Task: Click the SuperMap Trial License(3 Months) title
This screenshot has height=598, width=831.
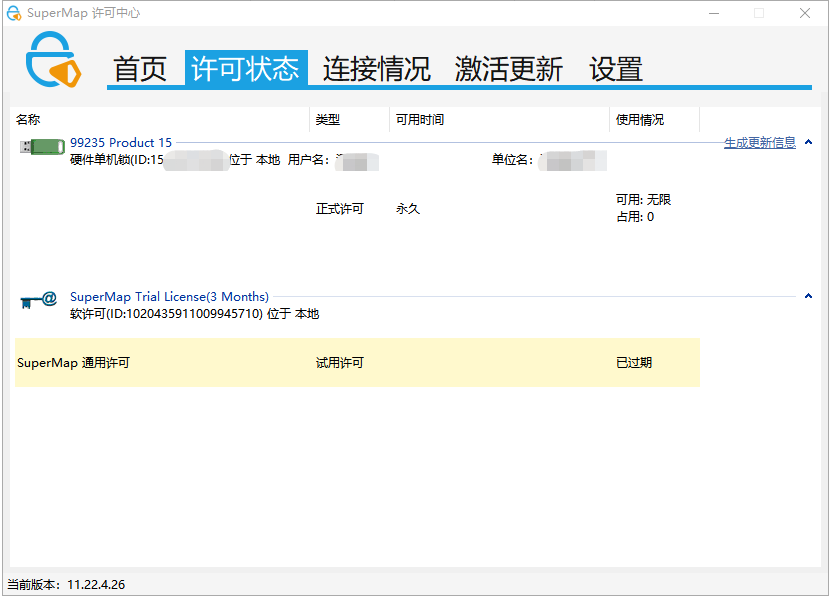Action: coord(169,296)
